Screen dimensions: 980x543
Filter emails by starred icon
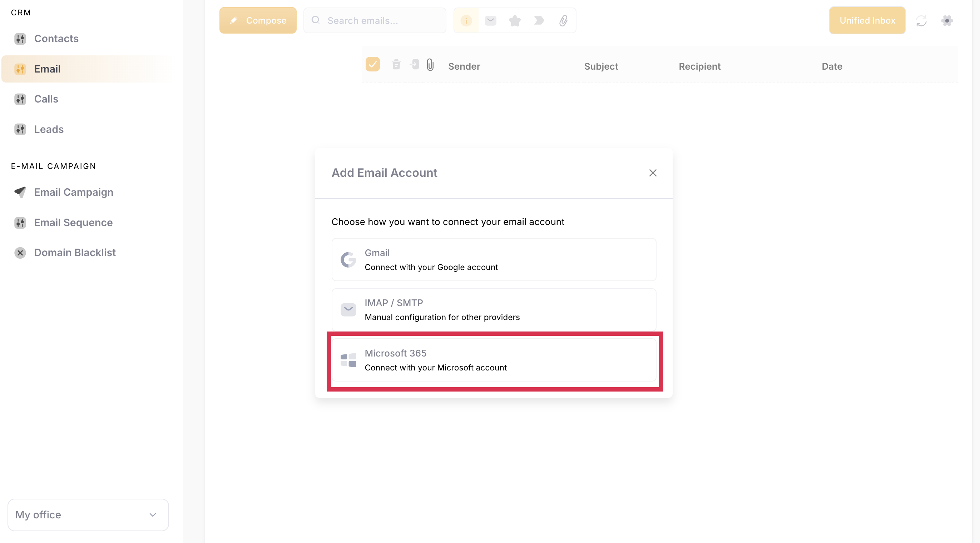tap(515, 20)
